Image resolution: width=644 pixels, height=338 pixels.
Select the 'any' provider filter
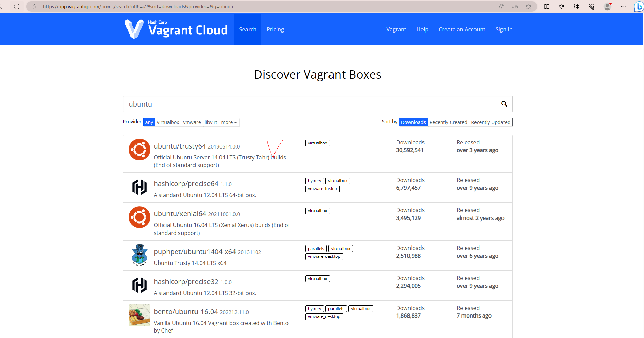149,122
